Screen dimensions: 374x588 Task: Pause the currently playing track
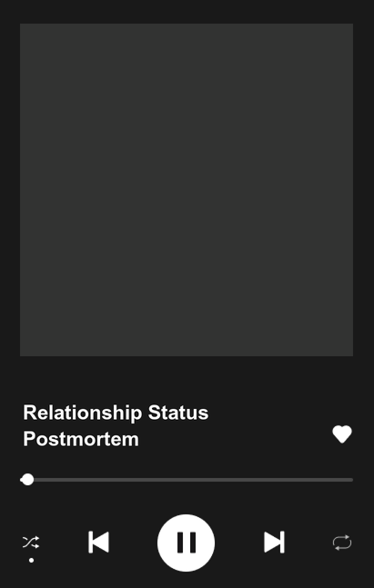point(186,543)
